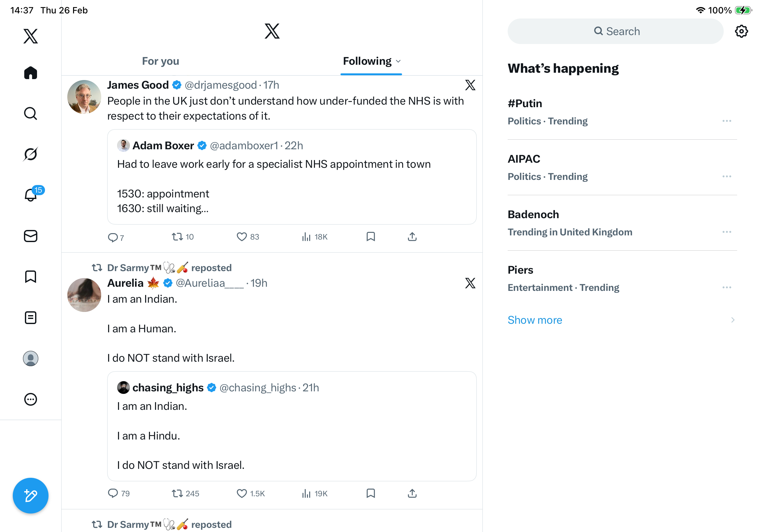The image size is (762, 532).
Task: Open search settings gear icon
Action: (741, 32)
